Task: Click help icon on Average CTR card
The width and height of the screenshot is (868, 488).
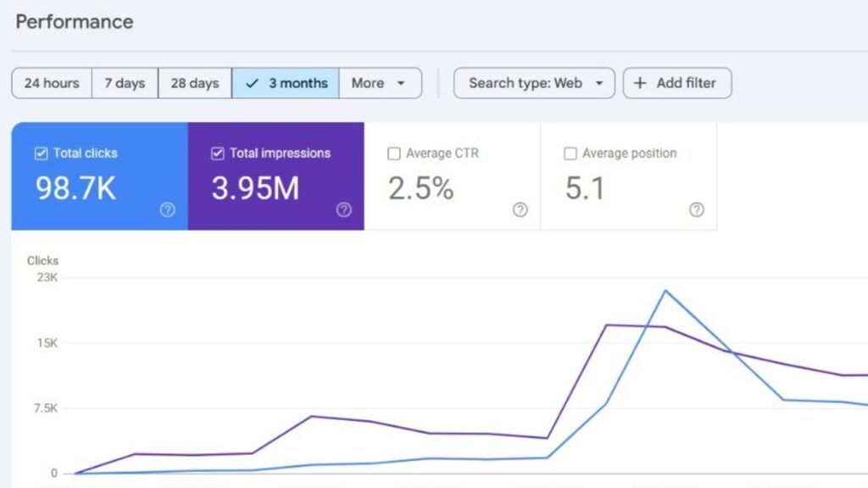Action: [520, 210]
